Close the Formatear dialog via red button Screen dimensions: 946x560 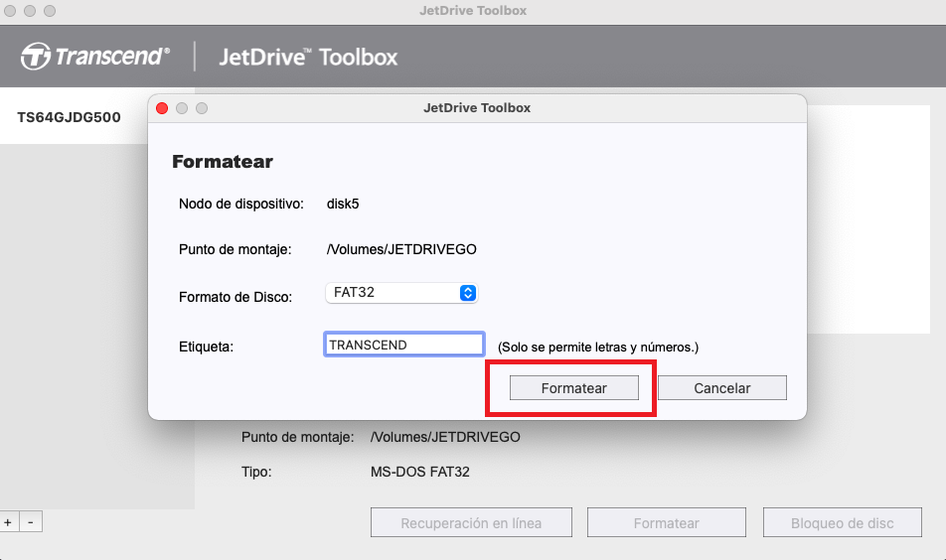pos(162,108)
